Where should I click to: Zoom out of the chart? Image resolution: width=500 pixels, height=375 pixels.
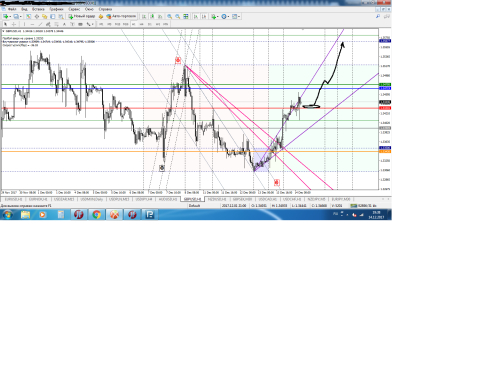[x=178, y=16]
